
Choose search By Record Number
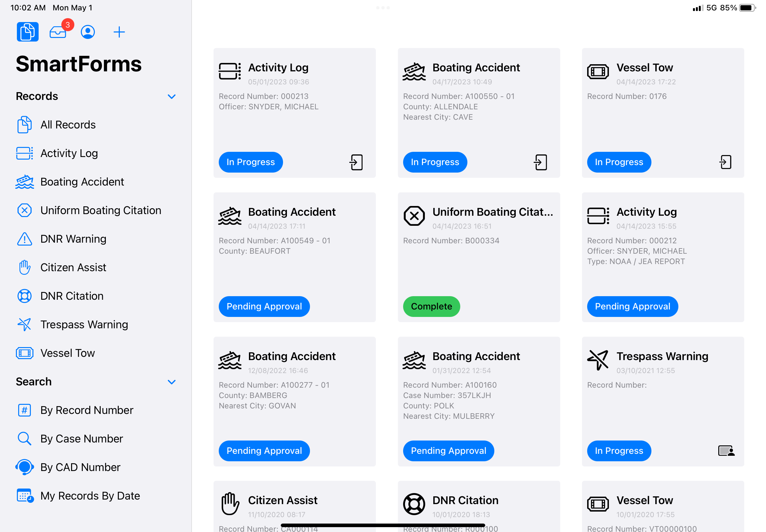(x=87, y=410)
